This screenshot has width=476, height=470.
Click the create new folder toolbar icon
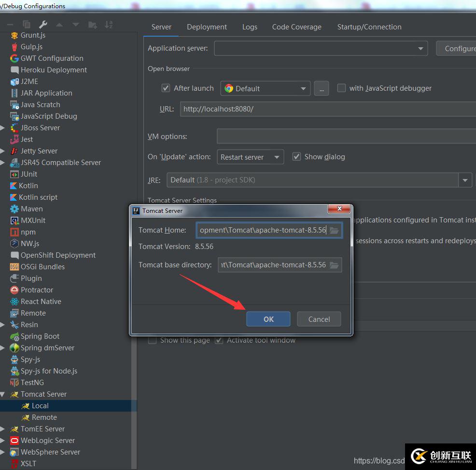tap(92, 25)
